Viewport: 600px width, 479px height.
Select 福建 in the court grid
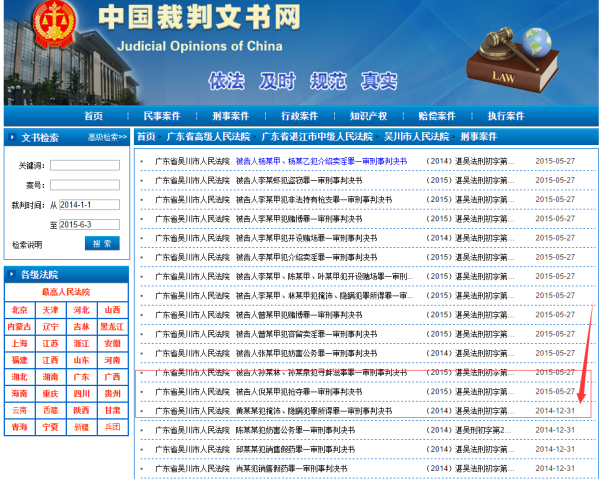[20, 360]
